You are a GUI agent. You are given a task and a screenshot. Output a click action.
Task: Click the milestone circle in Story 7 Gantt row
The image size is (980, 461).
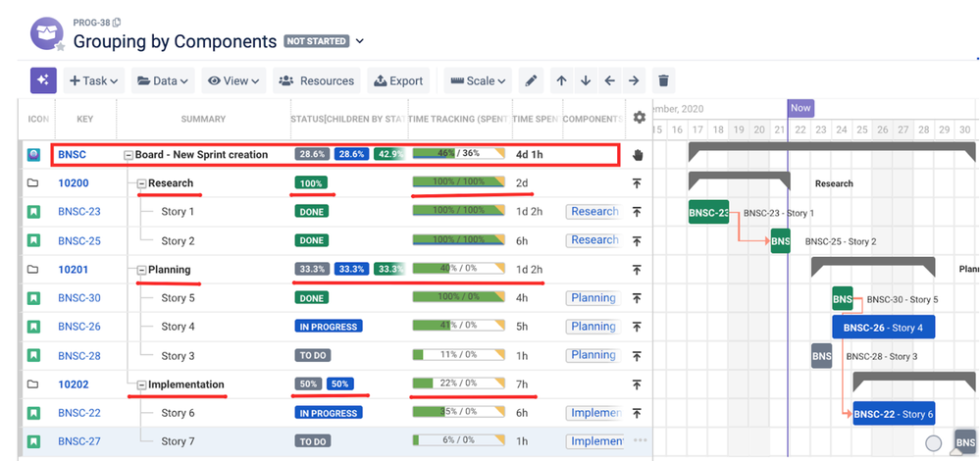[x=933, y=443]
